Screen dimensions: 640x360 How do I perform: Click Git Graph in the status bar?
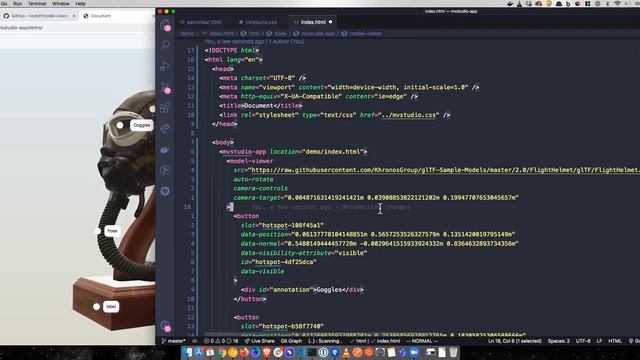[x=291, y=341]
